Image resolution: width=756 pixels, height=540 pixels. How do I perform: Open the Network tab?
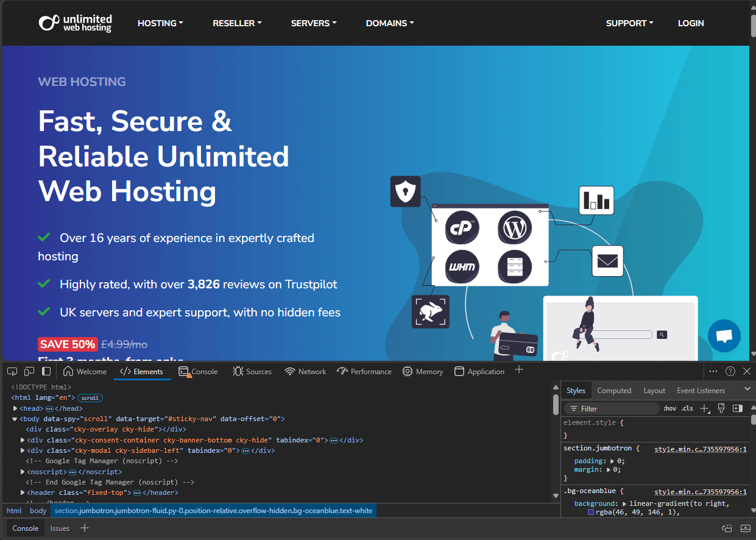coord(306,371)
